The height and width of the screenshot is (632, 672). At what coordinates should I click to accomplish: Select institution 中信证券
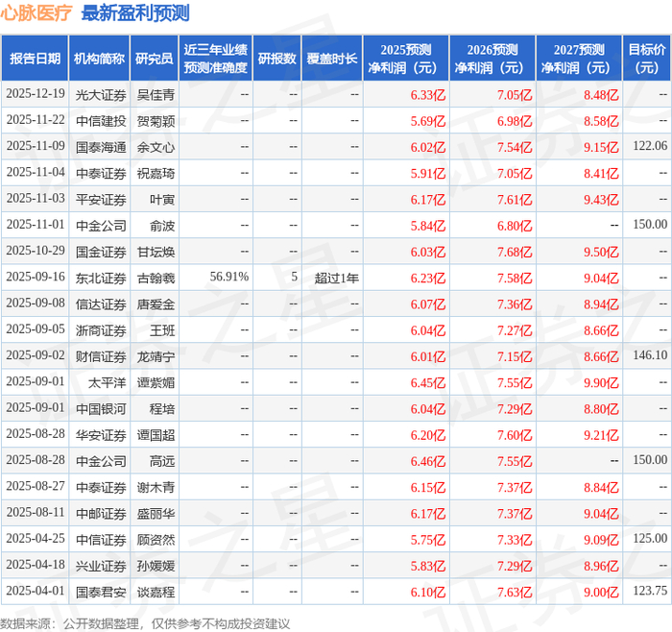click(101, 540)
